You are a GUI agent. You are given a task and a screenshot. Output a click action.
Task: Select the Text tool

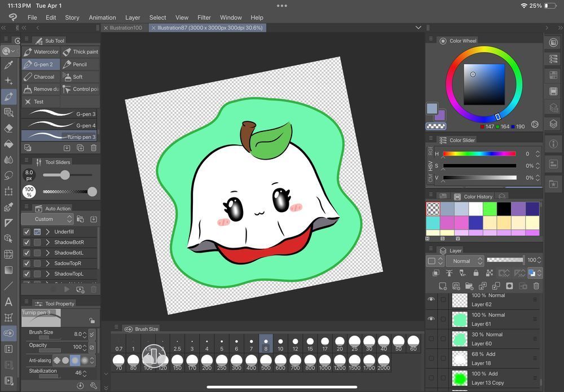click(8, 302)
